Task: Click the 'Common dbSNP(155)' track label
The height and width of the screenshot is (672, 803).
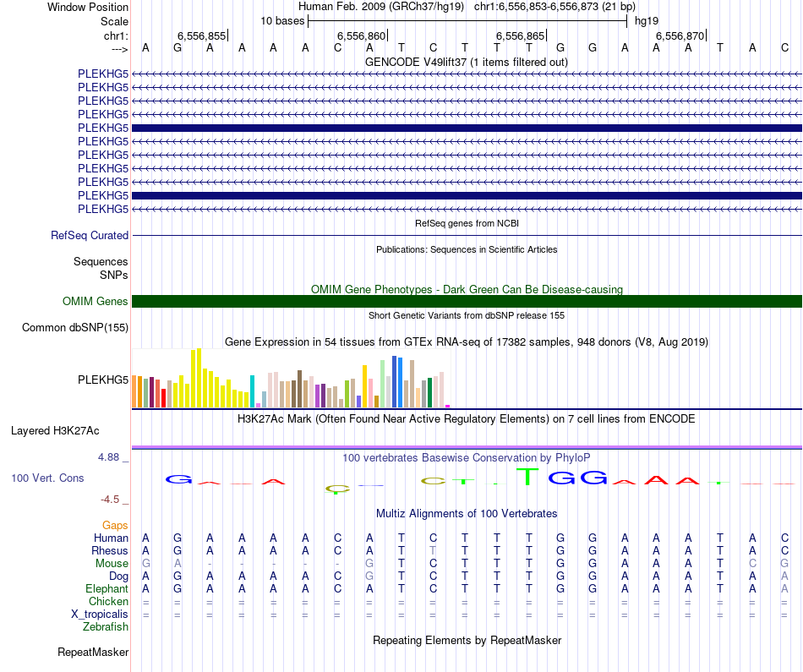Action: [x=74, y=328]
